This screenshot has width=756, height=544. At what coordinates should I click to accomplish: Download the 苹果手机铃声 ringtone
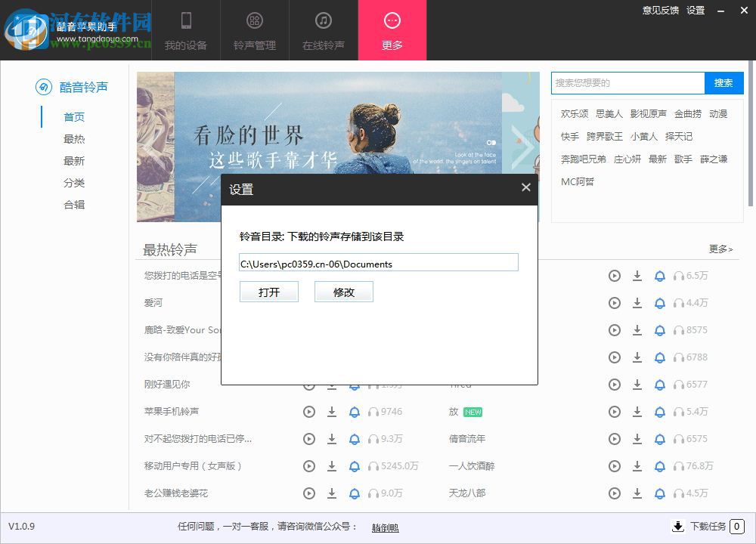[x=332, y=412]
